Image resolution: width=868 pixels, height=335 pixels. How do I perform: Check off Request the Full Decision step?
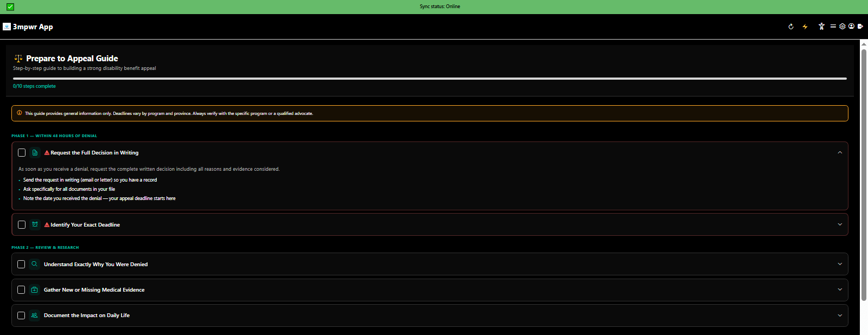[x=22, y=153]
